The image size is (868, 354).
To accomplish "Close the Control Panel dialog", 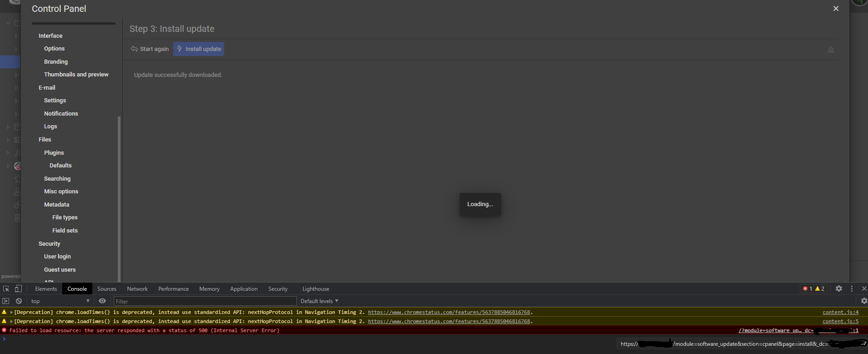I will click(836, 9).
